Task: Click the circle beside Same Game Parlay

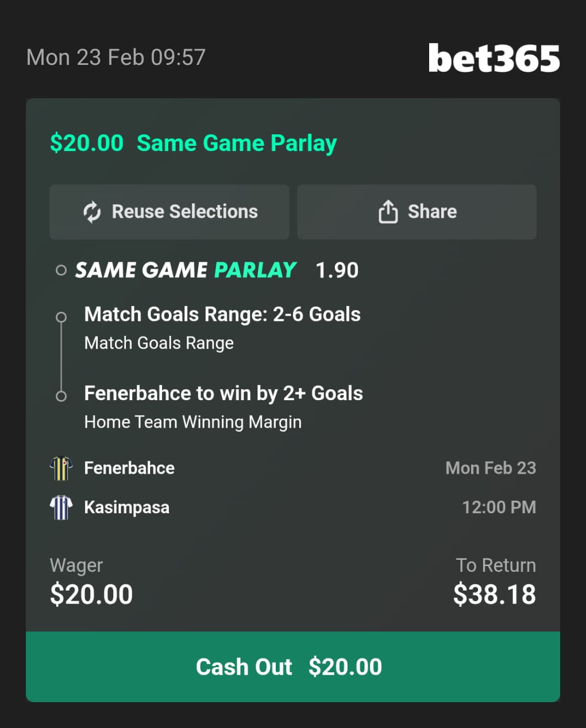Action: coord(61,270)
